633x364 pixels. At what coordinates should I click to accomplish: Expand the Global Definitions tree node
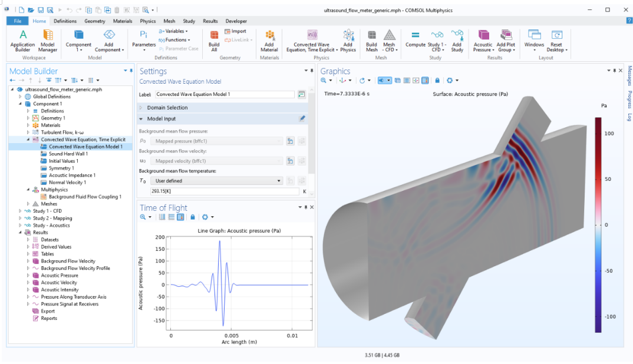click(20, 97)
